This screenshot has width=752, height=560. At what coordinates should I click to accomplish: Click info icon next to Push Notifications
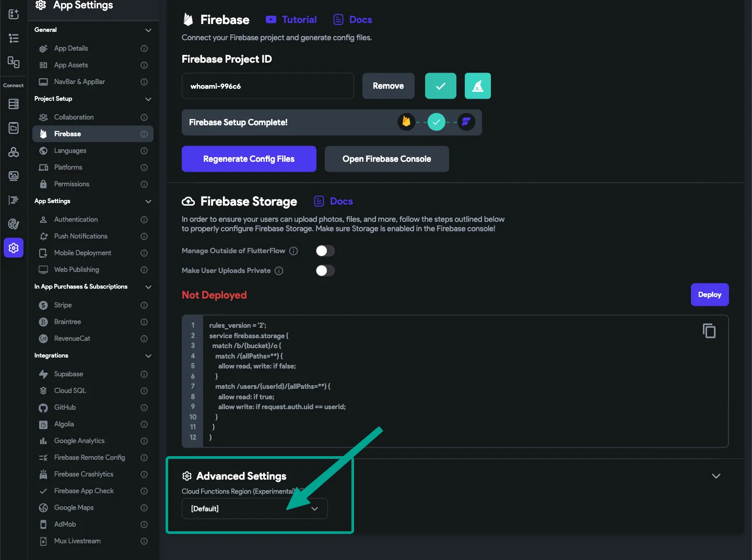(x=144, y=236)
